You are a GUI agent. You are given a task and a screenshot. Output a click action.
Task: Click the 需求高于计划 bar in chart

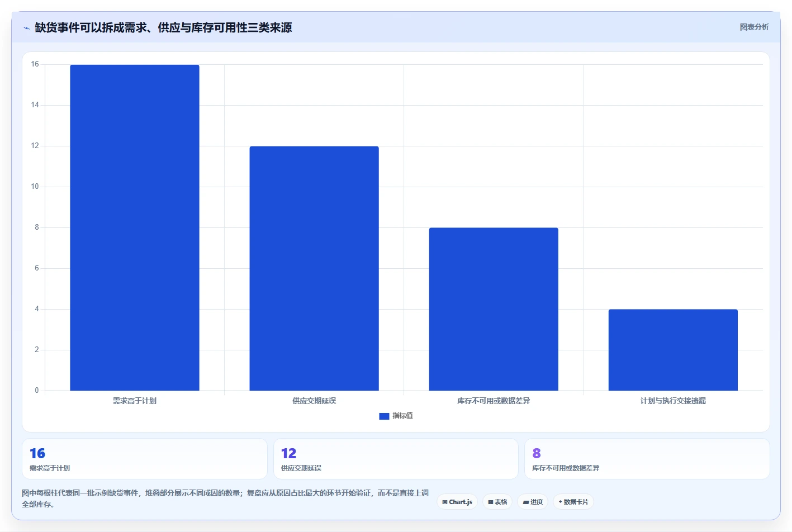(135, 227)
